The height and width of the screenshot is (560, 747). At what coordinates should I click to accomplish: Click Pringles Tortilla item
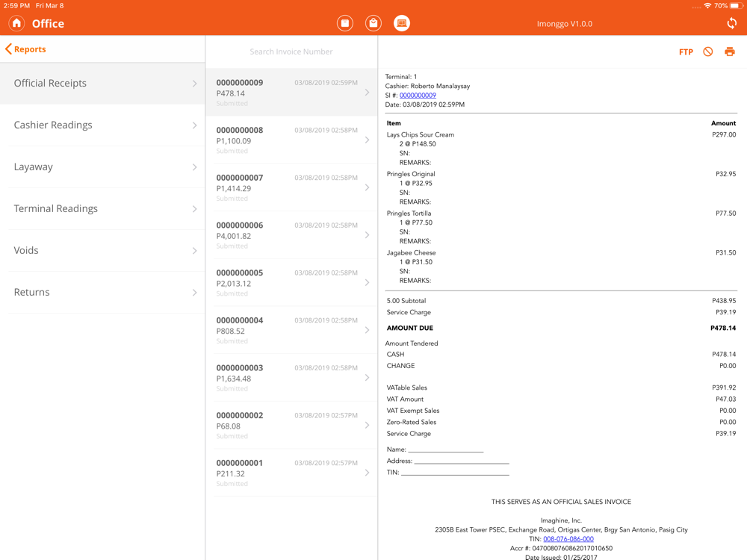click(x=409, y=214)
